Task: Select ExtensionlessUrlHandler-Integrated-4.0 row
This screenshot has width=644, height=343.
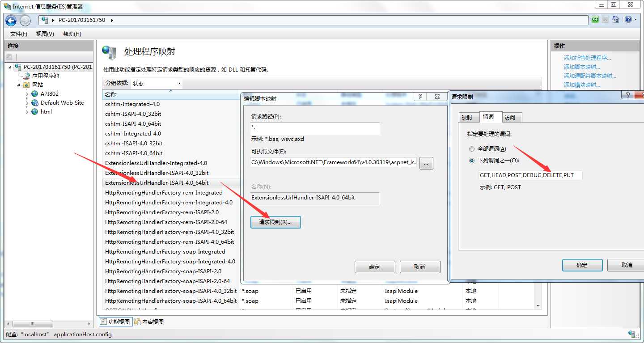Action: [x=171, y=163]
